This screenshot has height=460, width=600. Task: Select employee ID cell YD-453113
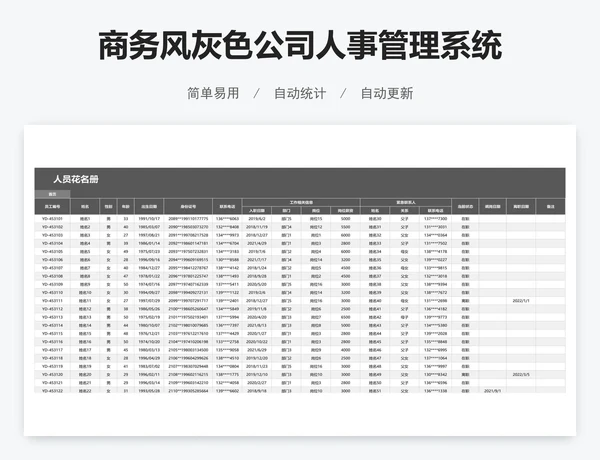(52, 317)
